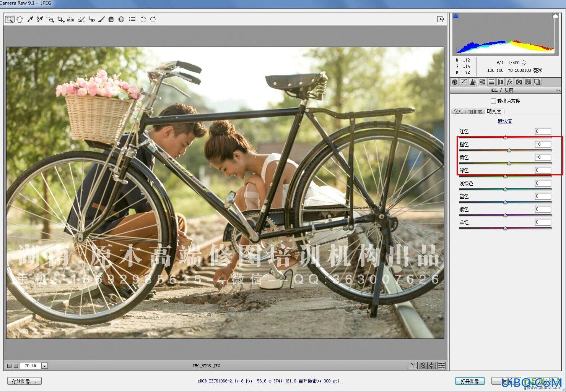The height and width of the screenshot is (392, 566).
Task: Copy current settings to before icon
Action: click(432, 366)
